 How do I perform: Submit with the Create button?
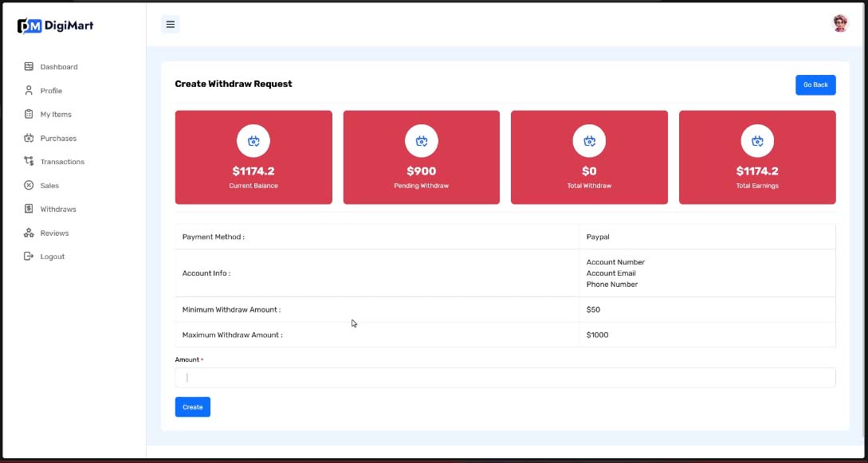192,407
